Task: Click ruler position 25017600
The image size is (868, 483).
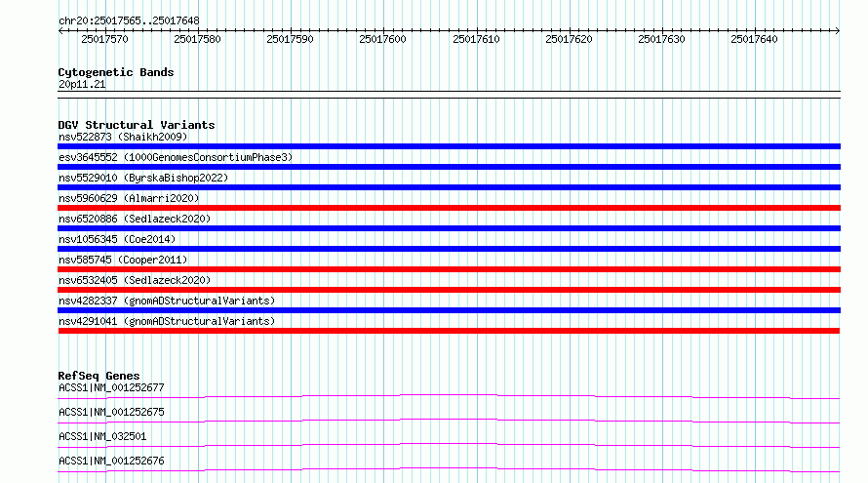Action: click(x=382, y=39)
